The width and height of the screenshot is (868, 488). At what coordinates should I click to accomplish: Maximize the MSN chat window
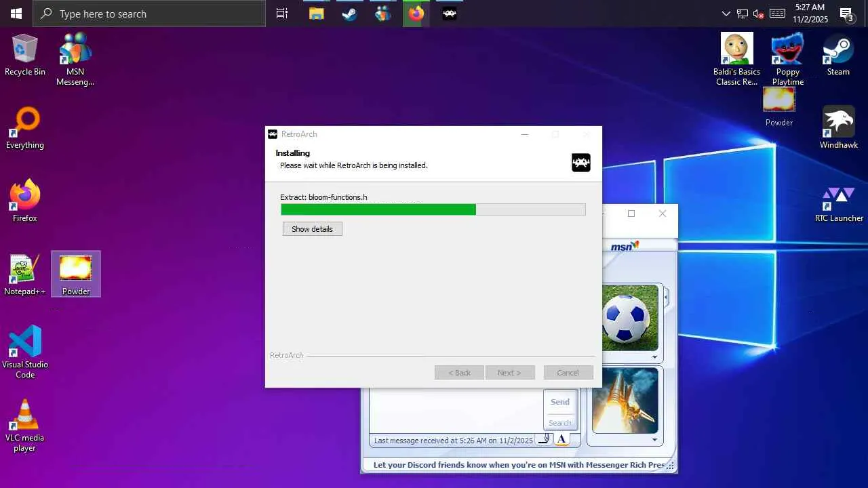tap(631, 213)
